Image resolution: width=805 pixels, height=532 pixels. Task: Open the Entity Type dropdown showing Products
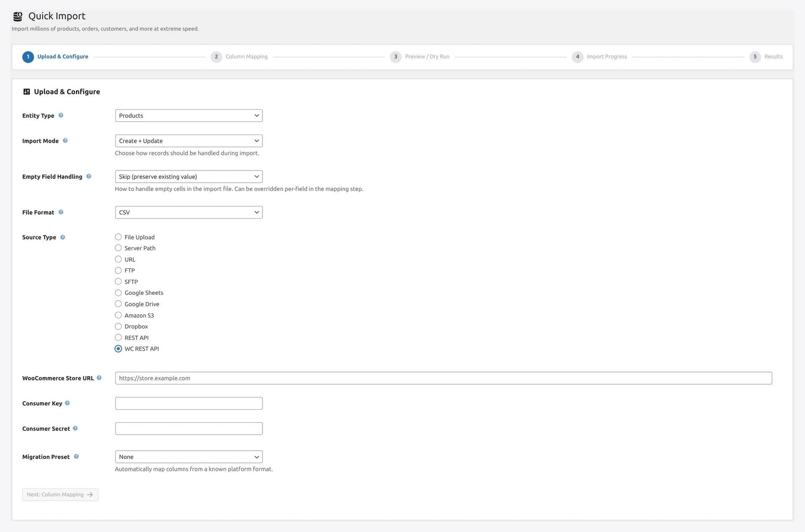(x=189, y=116)
